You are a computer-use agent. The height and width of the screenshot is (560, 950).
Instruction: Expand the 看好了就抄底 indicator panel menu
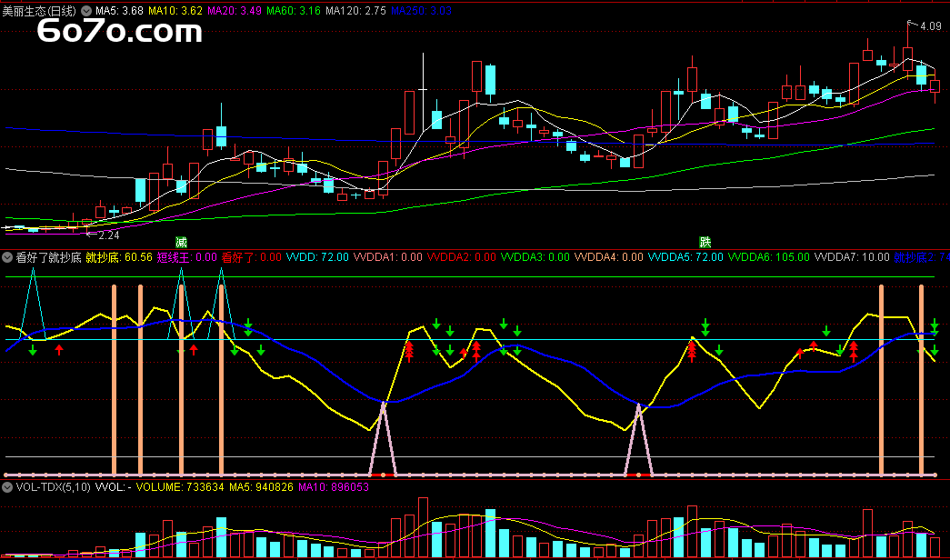pos(7,257)
